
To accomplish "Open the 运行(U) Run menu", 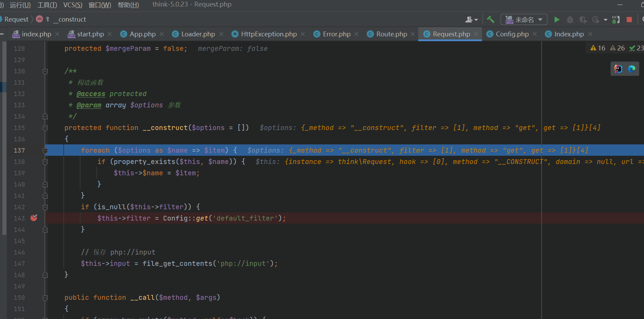I will (20, 5).
